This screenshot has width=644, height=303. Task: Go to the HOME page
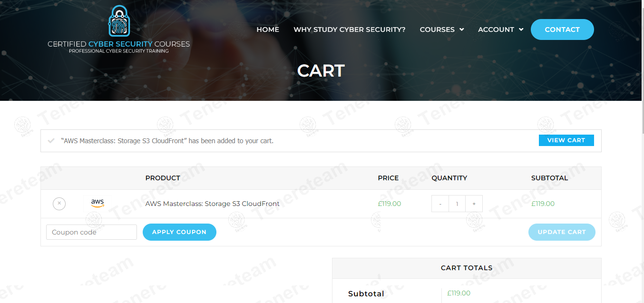(x=268, y=29)
